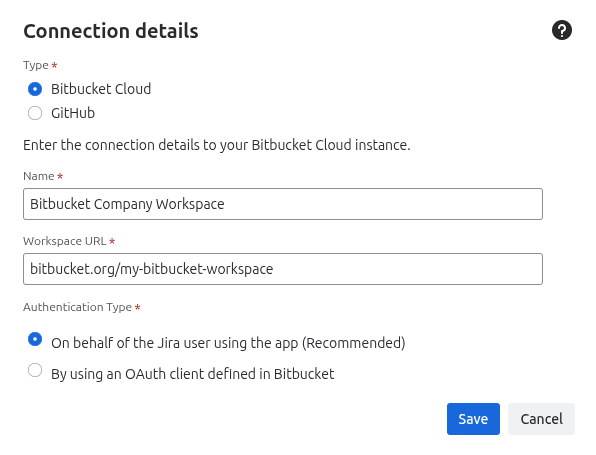Choose OAuth client defined in Bitbucket option
This screenshot has height=455, width=596.
pos(35,370)
